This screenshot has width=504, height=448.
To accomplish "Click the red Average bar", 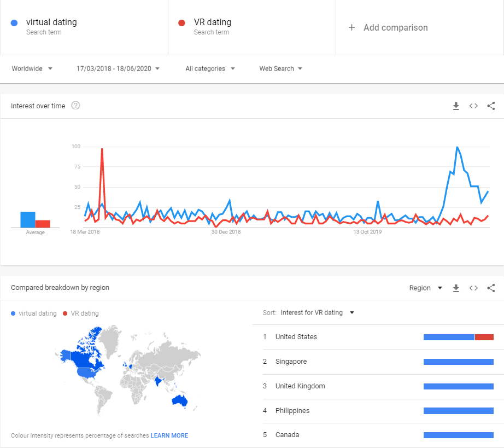I will 43,224.
